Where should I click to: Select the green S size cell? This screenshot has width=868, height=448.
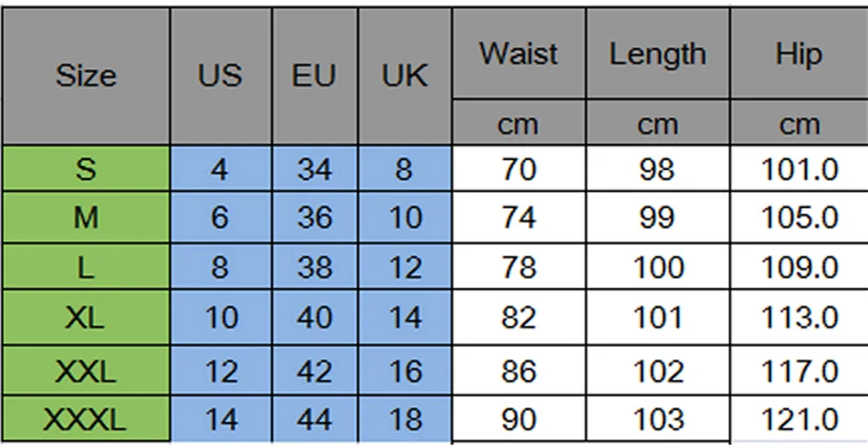86,169
